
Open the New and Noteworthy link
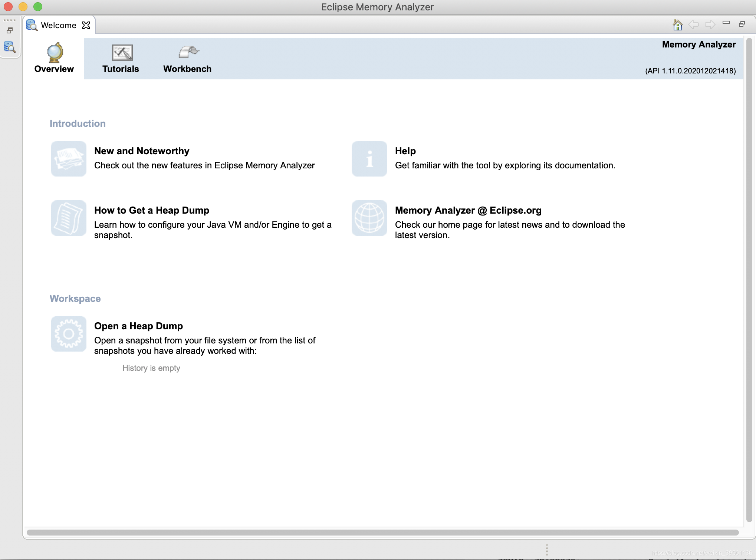pos(142,151)
